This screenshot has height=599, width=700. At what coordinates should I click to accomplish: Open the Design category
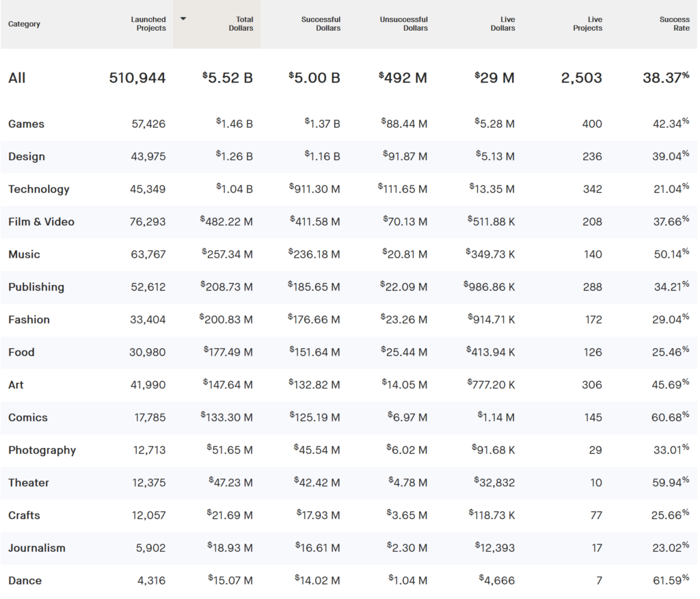click(x=27, y=157)
